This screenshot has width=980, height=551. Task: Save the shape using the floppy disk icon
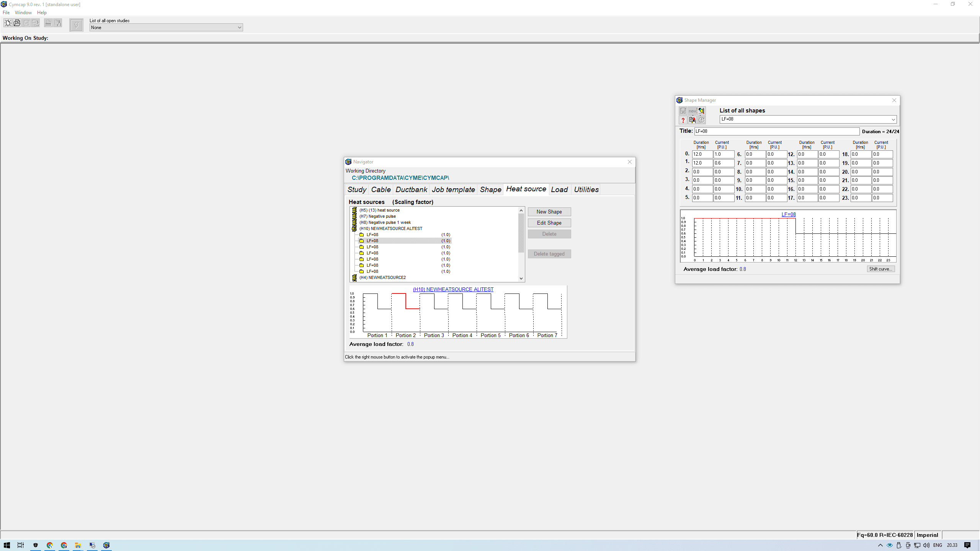[683, 111]
